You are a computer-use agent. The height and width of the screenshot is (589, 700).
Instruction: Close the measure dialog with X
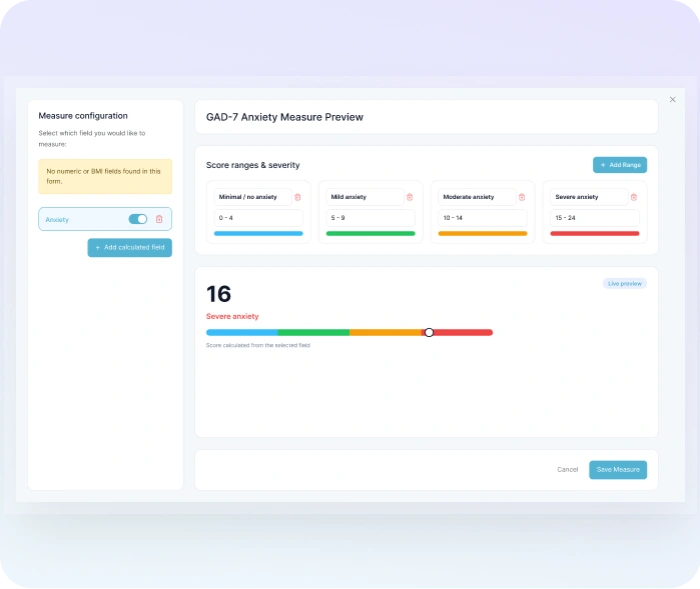(672, 99)
